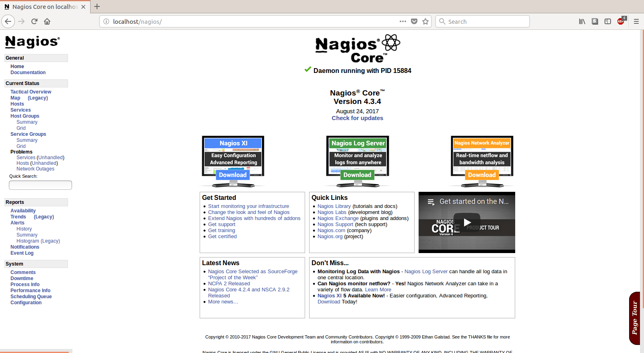Go back to the previous page

(8, 21)
